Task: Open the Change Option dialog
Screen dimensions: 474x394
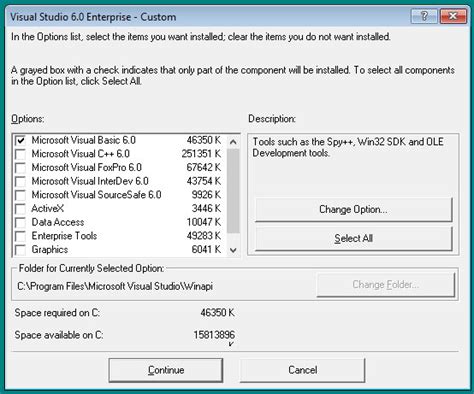Action: 354,209
